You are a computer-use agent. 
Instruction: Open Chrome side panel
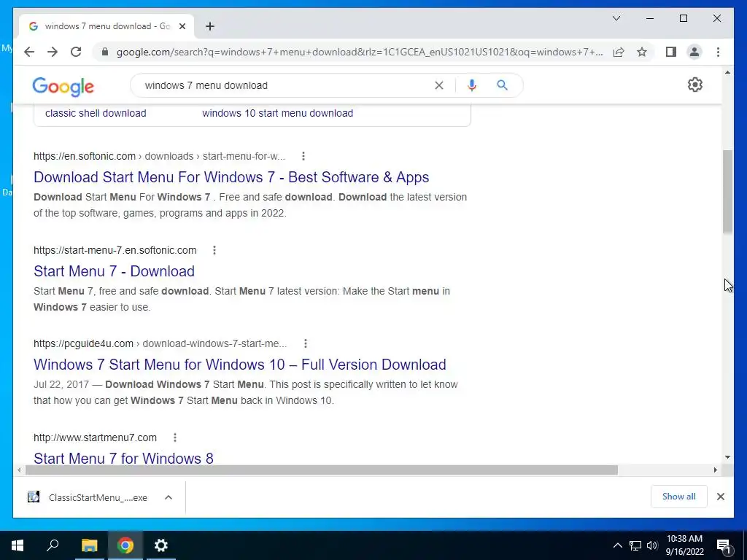pos(671,52)
